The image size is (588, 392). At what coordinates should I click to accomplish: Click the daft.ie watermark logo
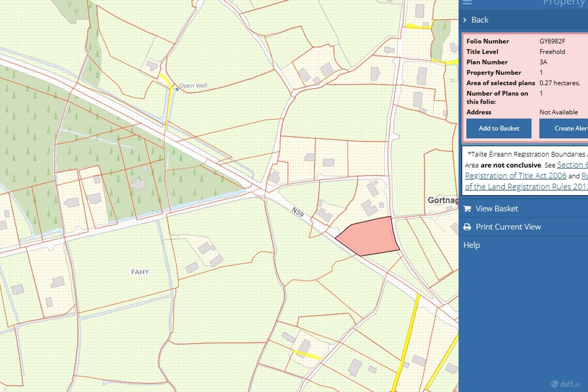[x=565, y=384]
